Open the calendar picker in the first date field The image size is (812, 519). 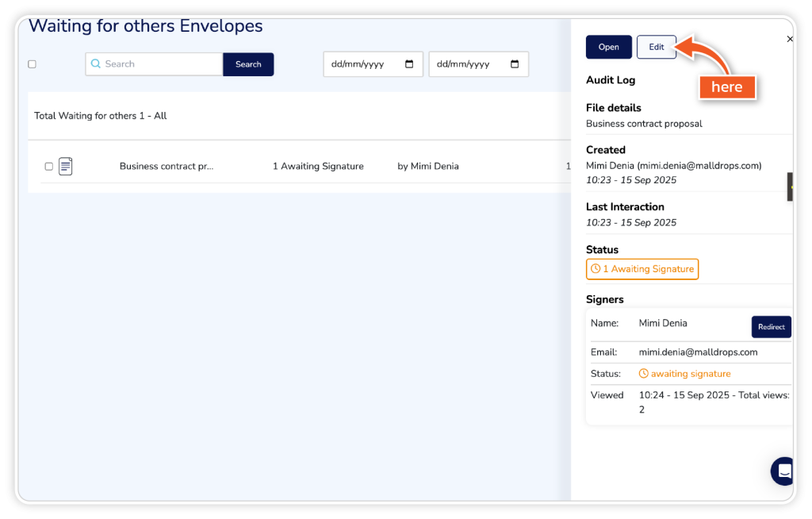409,64
